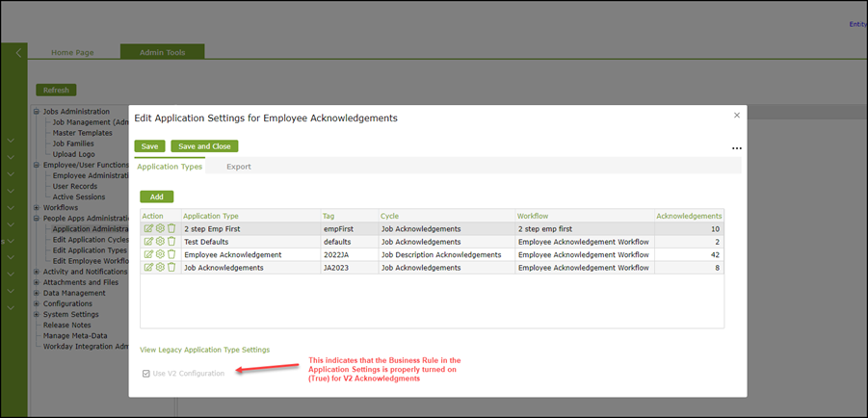Toggle the 'Use V2 Configuration' checkbox
The width and height of the screenshot is (868, 418).
[x=146, y=373]
